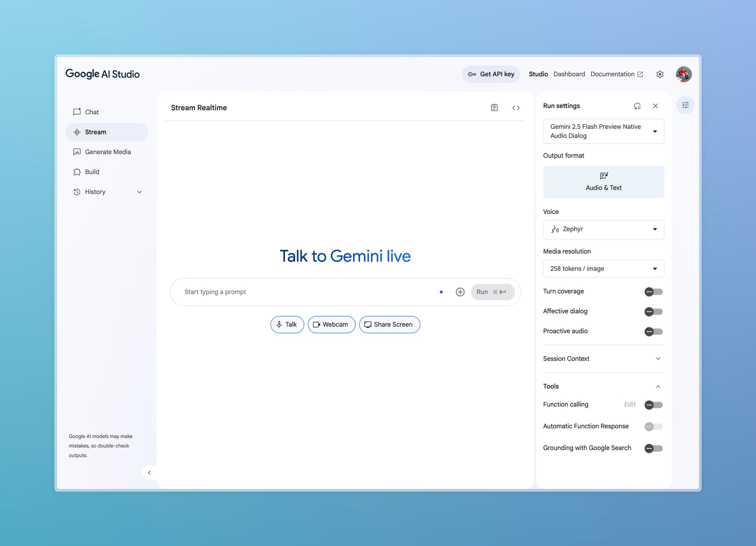
Task: Click the plus icon to attach media
Action: (460, 292)
